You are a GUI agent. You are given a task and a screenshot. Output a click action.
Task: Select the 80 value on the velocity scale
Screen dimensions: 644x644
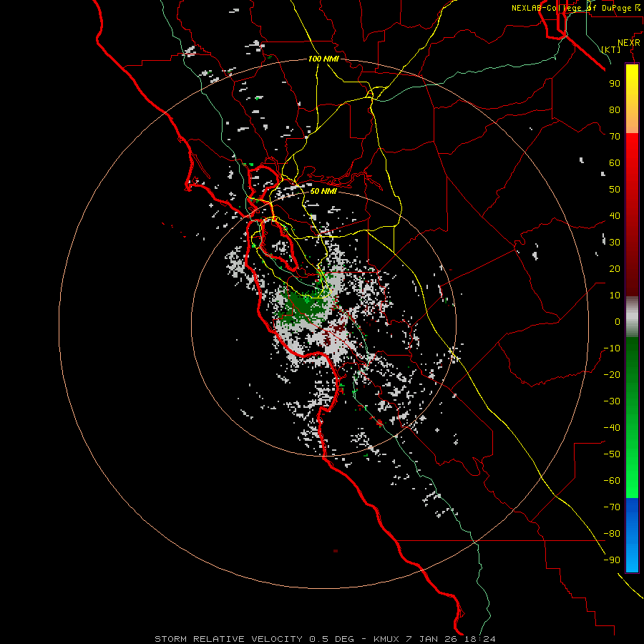[615, 109]
